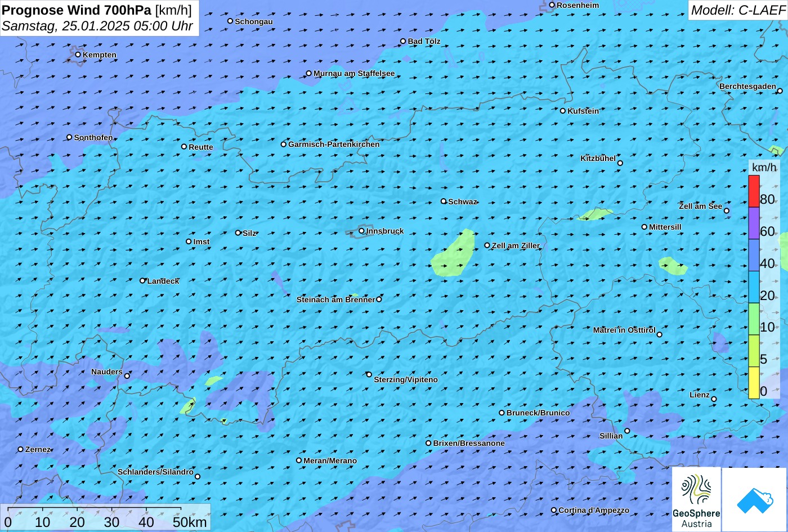Click the 'Silz' label
The image size is (788, 532).
[x=249, y=233]
